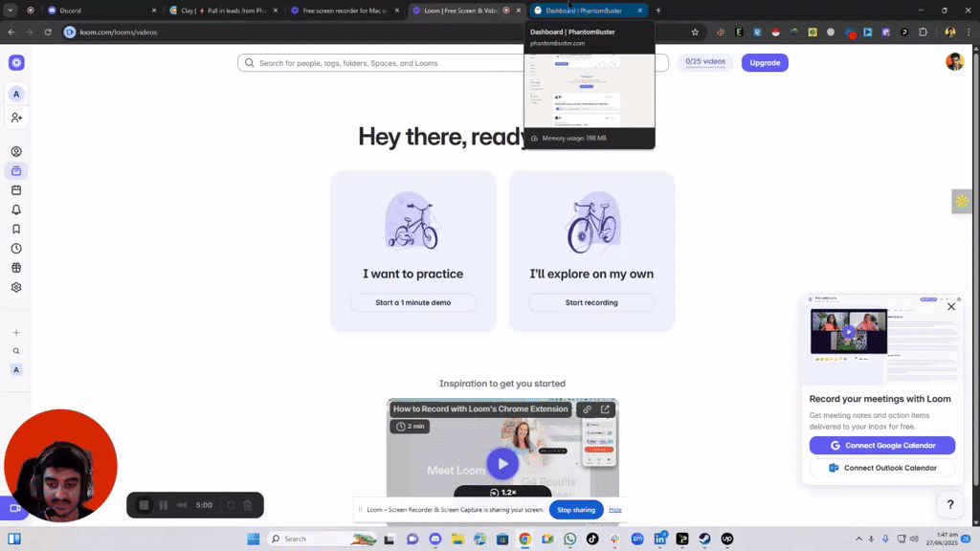This screenshot has height=551, width=980.
Task: Copy link icon on inspiration video
Action: [x=587, y=409]
